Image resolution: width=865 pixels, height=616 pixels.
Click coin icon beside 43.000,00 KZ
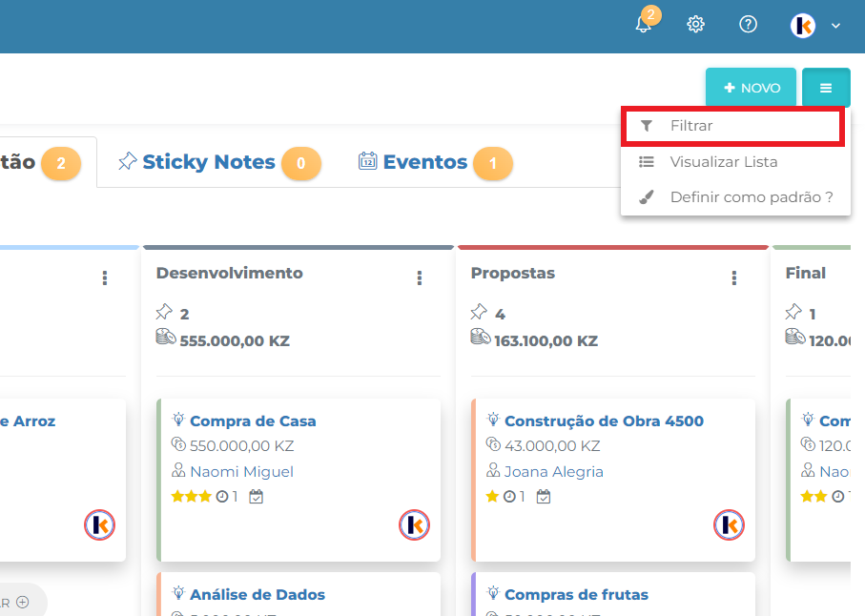pyautogui.click(x=493, y=444)
